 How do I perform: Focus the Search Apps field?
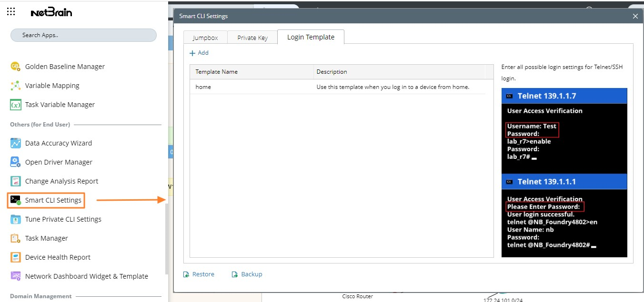point(83,35)
